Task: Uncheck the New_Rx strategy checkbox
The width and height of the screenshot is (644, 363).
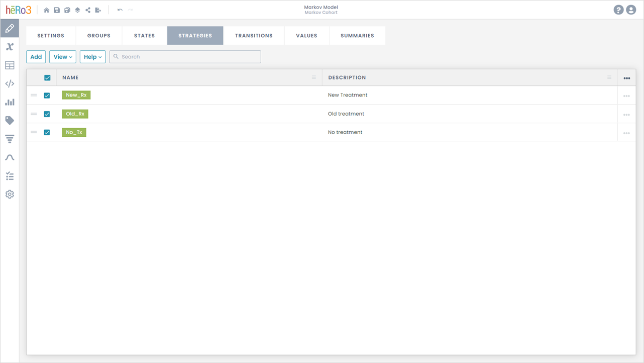Action: click(x=47, y=96)
